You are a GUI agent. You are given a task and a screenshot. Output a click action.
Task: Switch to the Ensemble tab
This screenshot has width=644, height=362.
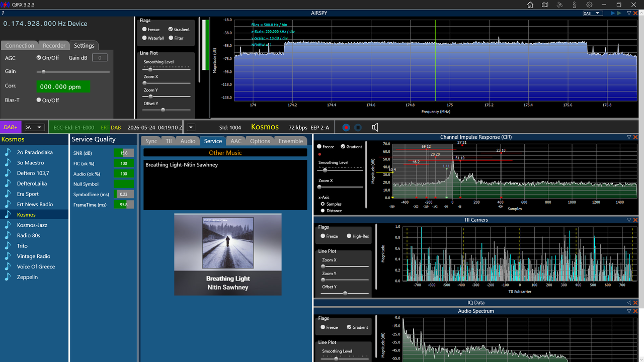[291, 141]
